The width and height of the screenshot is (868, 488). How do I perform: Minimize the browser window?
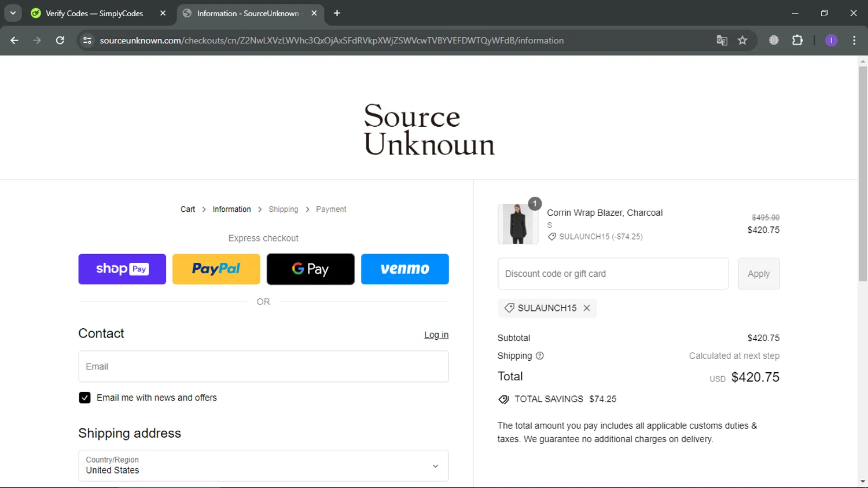[x=795, y=13]
